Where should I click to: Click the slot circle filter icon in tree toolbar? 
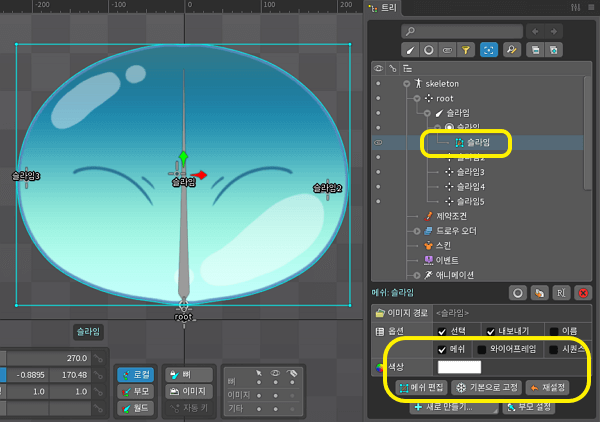429,50
